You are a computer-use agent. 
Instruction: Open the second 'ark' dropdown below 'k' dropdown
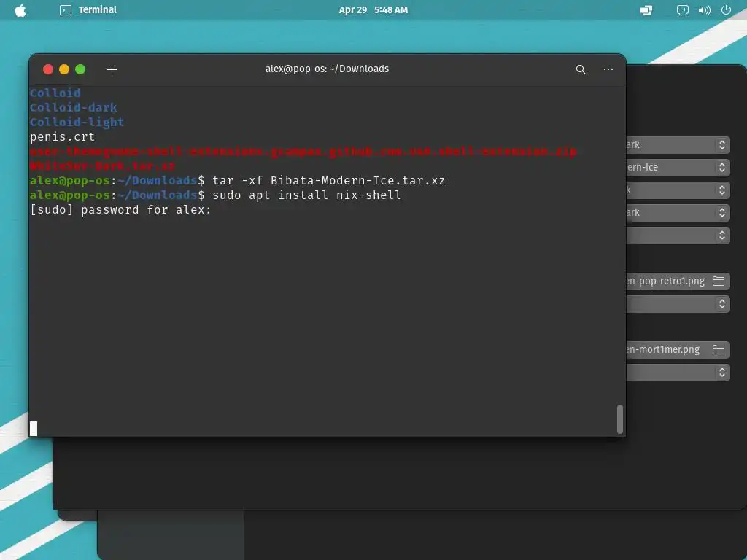coord(678,212)
